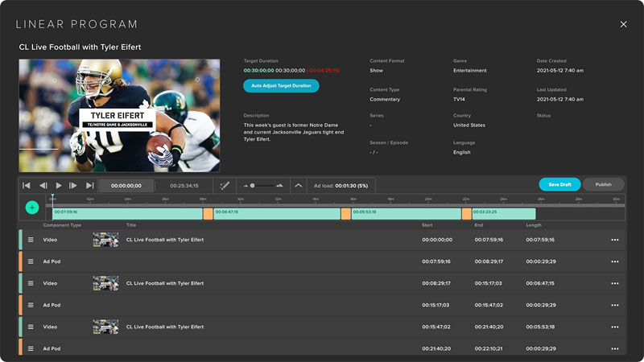The width and height of the screenshot is (644, 362).
Task: Grab the drag handle of the first Video row
Action: pyautogui.click(x=31, y=240)
